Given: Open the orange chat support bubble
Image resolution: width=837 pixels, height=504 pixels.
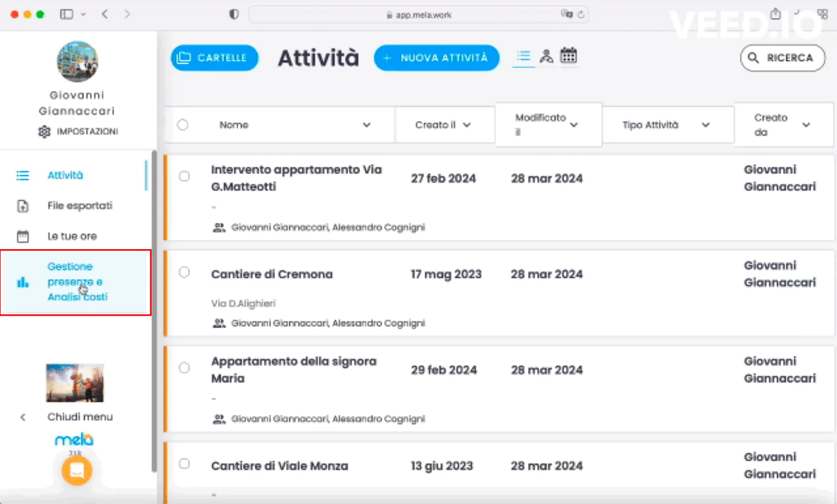Looking at the screenshot, I should pos(77,470).
